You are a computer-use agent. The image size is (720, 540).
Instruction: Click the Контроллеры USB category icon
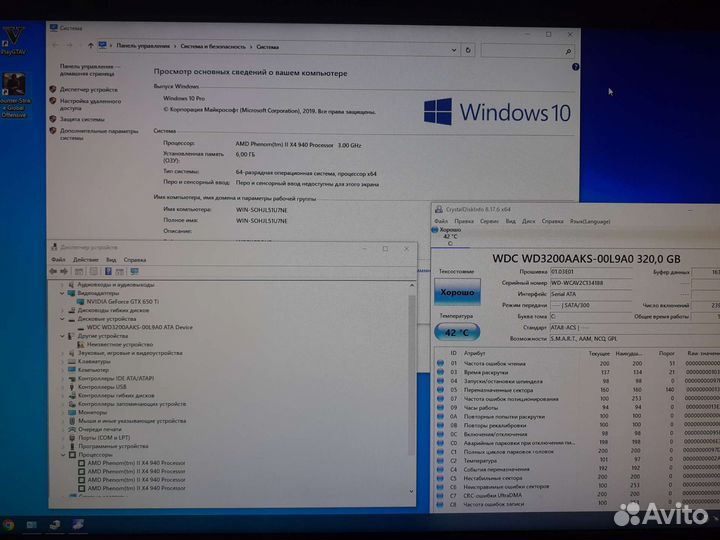tap(72, 387)
